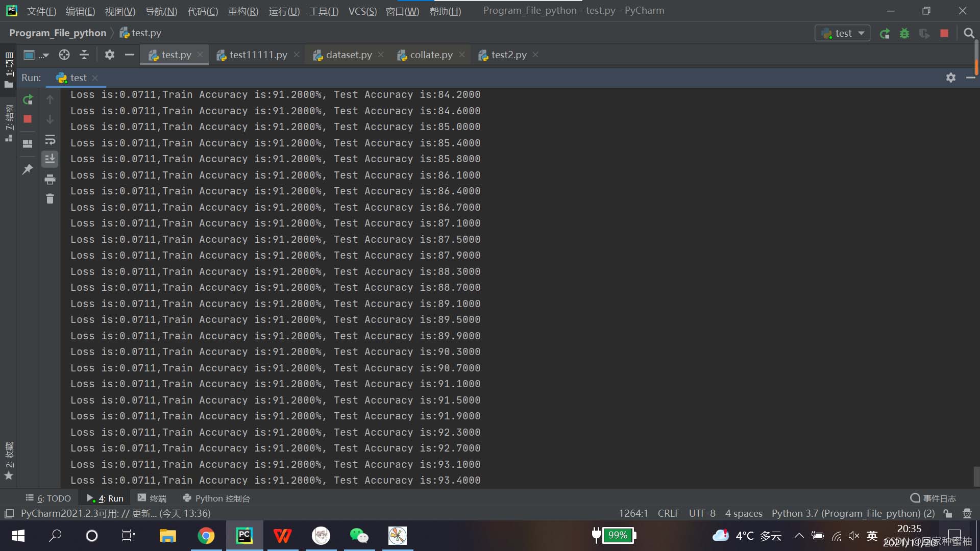Image resolution: width=980 pixels, height=551 pixels.
Task: Click the pin panel icon
Action: [27, 168]
